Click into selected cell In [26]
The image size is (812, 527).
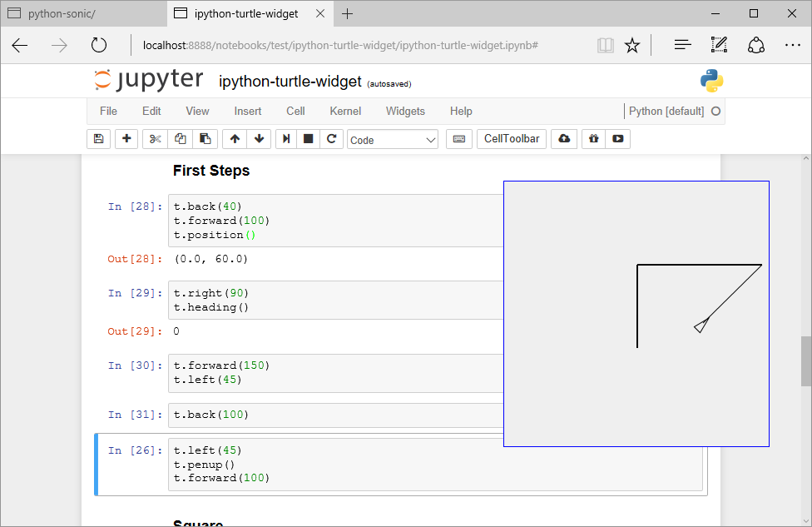[435, 465]
